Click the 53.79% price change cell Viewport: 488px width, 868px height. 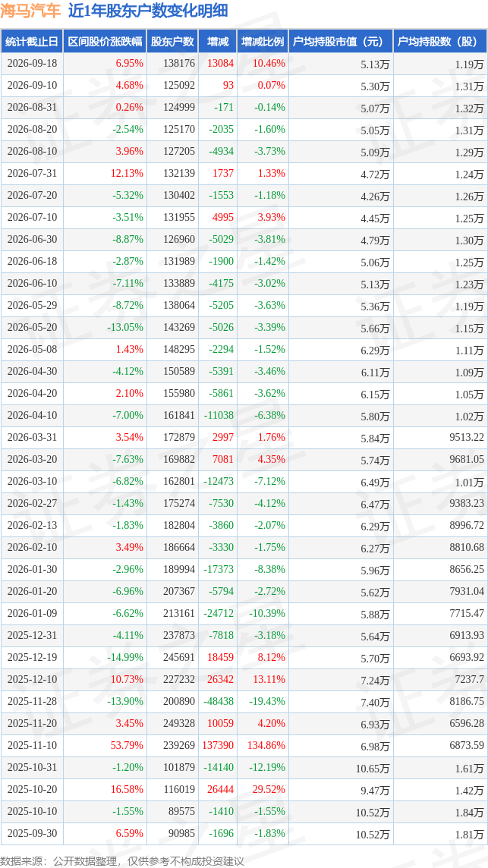pyautogui.click(x=128, y=744)
